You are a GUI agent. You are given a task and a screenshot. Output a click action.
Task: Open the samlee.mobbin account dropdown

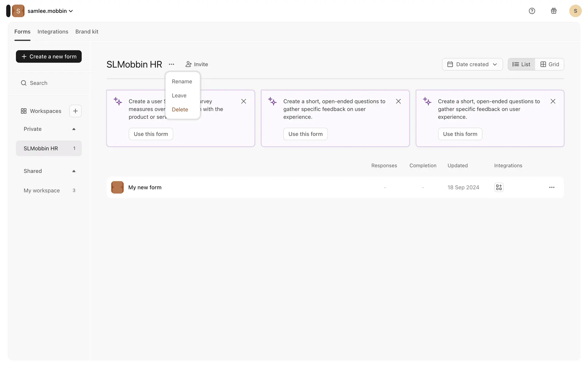click(50, 11)
